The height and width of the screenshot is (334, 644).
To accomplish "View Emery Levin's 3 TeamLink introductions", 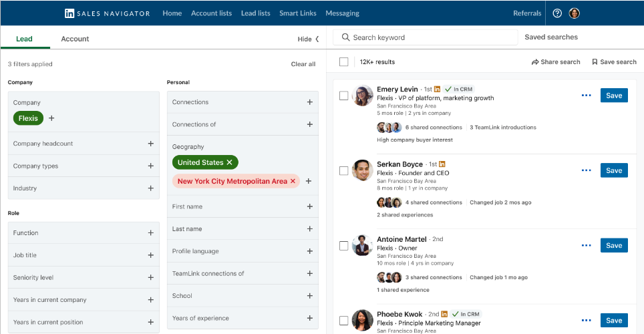I will pos(503,128).
